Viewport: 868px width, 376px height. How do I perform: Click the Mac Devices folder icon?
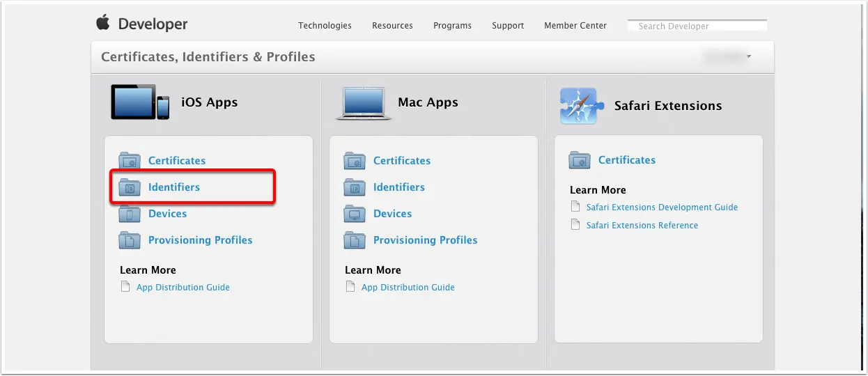(x=355, y=214)
